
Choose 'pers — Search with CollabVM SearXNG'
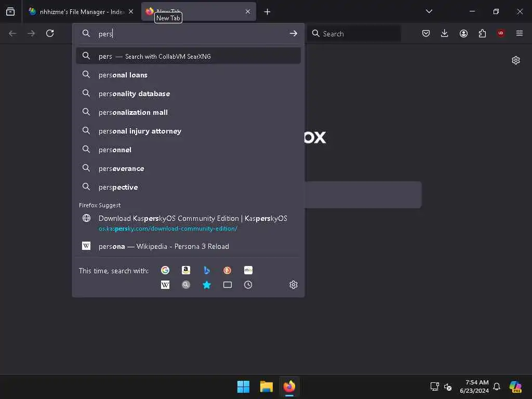pyautogui.click(x=188, y=56)
